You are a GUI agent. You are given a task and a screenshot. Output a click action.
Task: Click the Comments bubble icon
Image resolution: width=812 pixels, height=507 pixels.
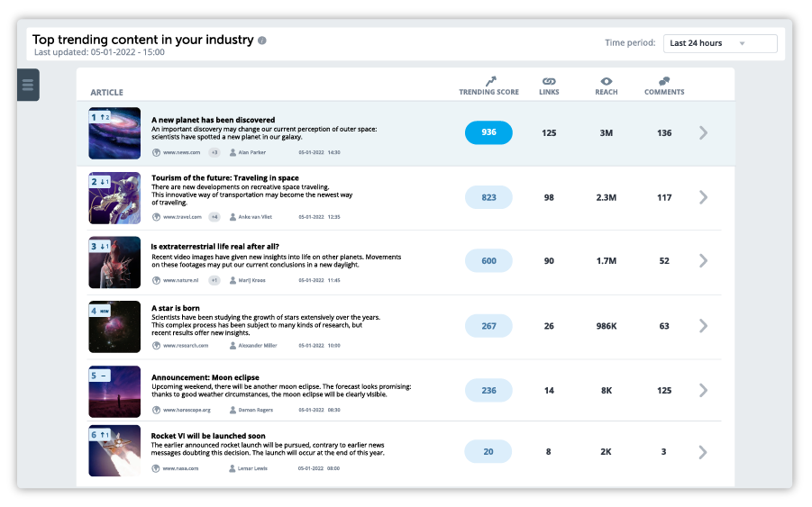pos(664,81)
